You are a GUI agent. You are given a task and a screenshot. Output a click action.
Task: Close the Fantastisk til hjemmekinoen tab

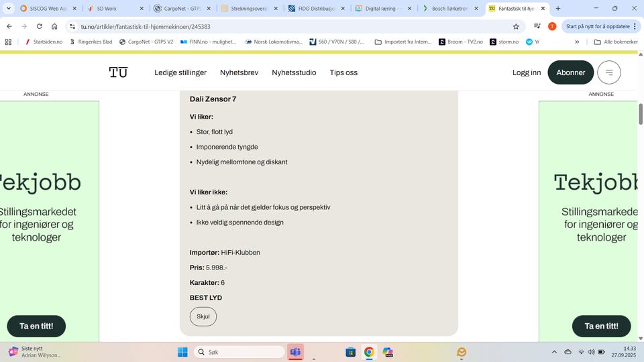543,8
